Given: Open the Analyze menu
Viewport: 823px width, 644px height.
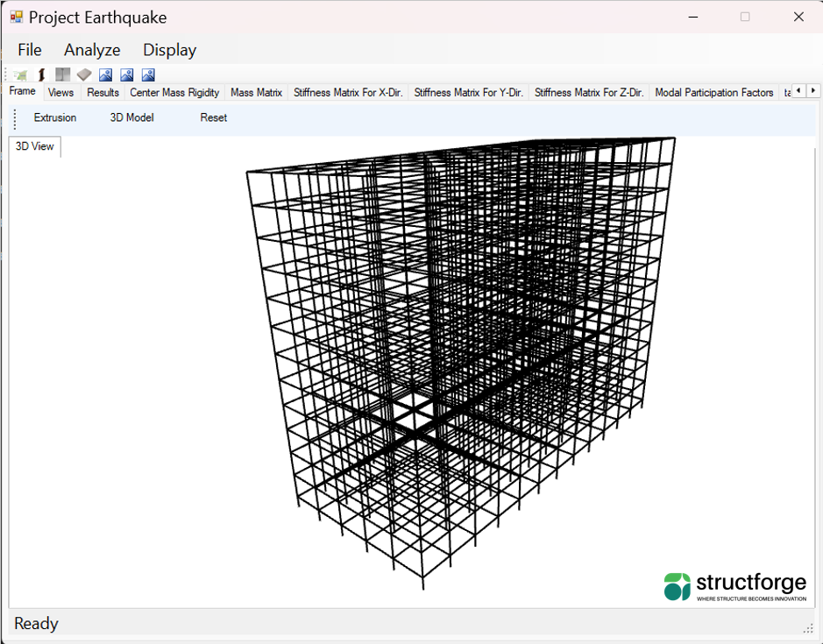Looking at the screenshot, I should (x=92, y=50).
